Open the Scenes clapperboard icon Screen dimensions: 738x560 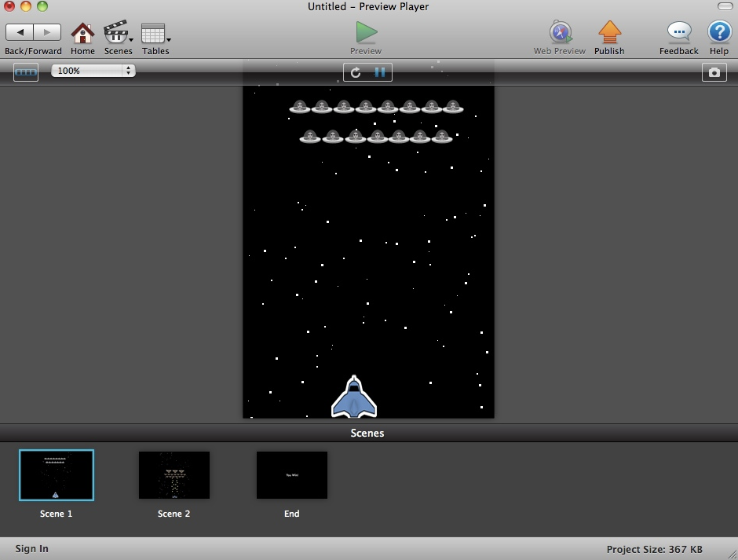pos(115,32)
